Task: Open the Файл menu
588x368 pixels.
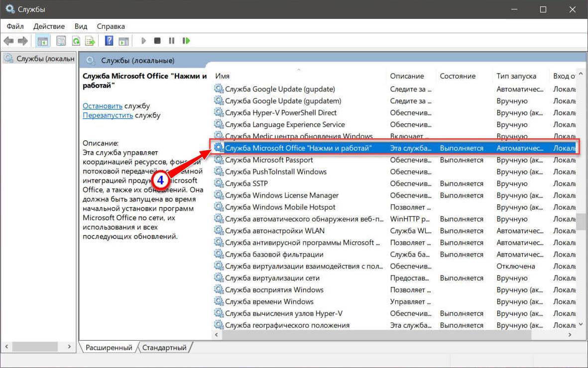Action: pyautogui.click(x=15, y=26)
